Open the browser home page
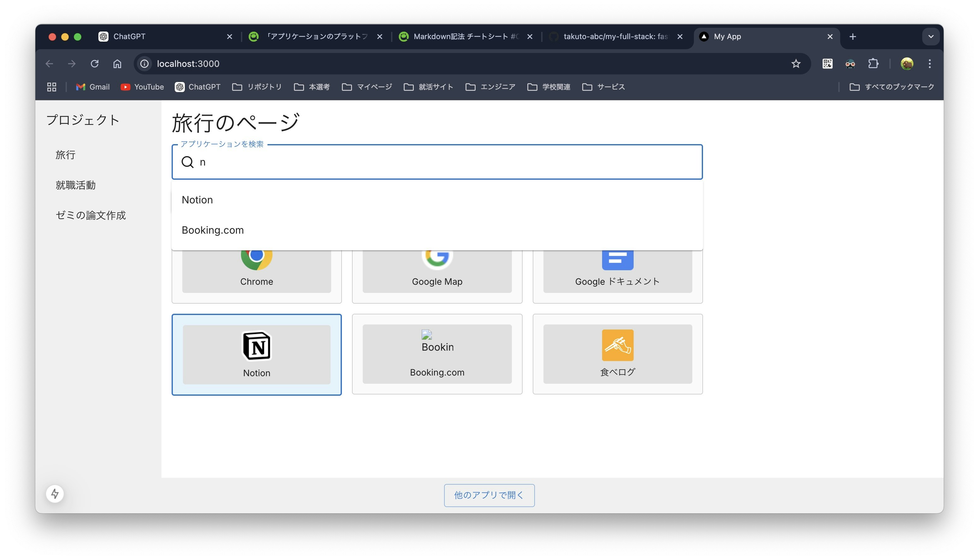The image size is (979, 560). point(117,64)
